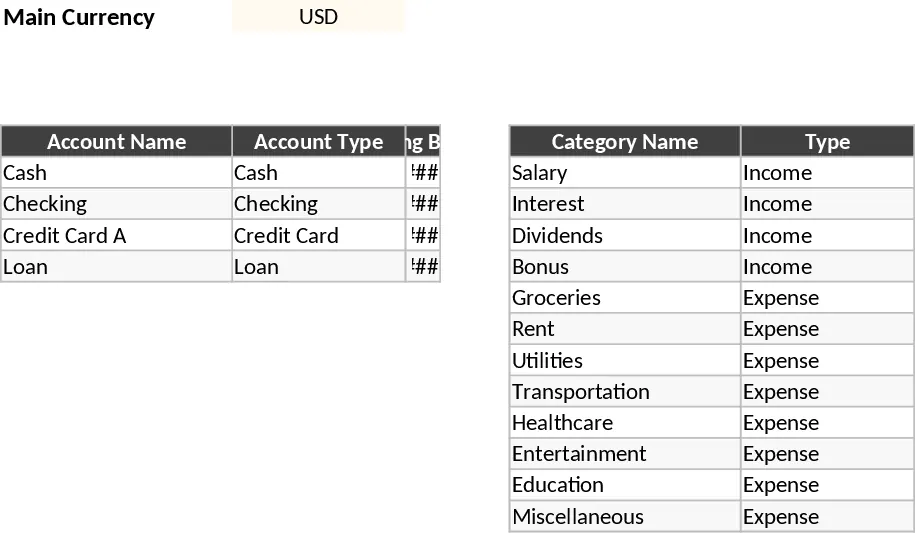The height and width of the screenshot is (533, 915).
Task: Select the Type column header
Action: point(827,142)
